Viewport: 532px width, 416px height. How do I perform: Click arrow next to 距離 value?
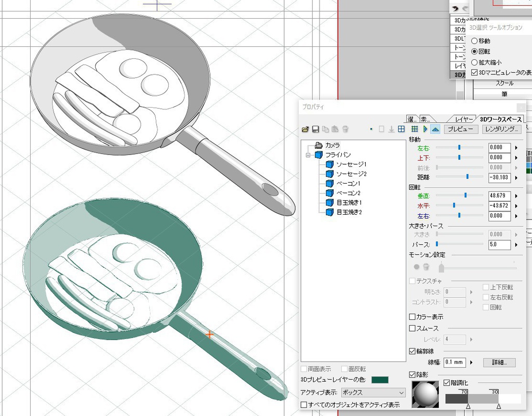coord(516,178)
